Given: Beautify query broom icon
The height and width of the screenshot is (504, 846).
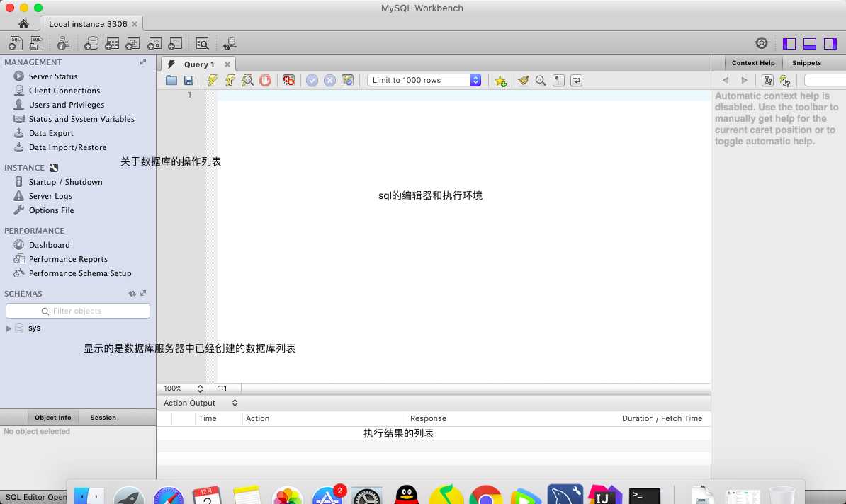Looking at the screenshot, I should (x=524, y=80).
